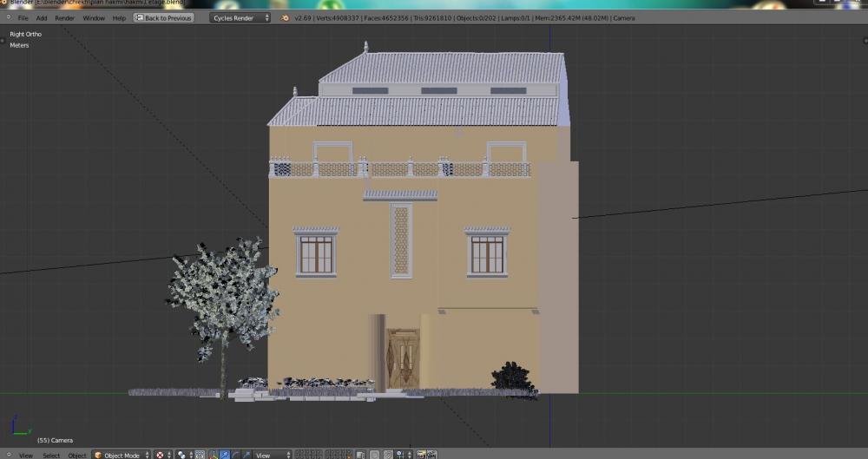Click the Faces:4652356 statistic
This screenshot has height=459, width=868.
[386, 17]
